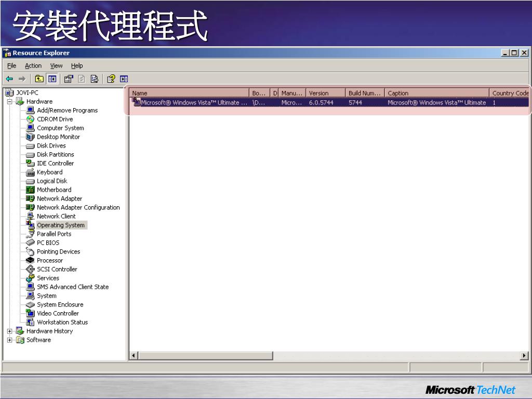The width and height of the screenshot is (532, 399).
Task: Click the Back arrow toolbar icon
Action: point(9,79)
